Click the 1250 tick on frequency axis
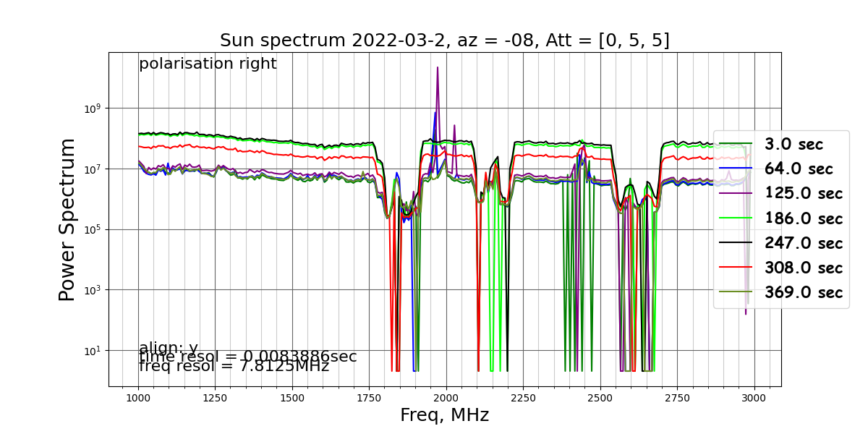 click(x=215, y=398)
